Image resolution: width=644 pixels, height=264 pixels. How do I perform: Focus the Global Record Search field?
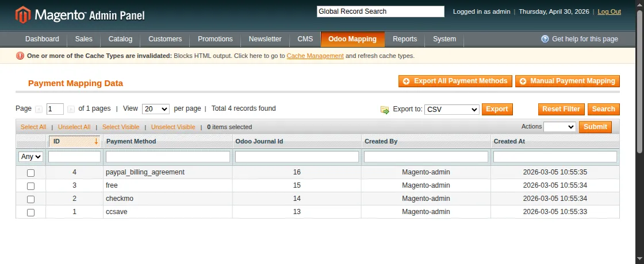[380, 11]
